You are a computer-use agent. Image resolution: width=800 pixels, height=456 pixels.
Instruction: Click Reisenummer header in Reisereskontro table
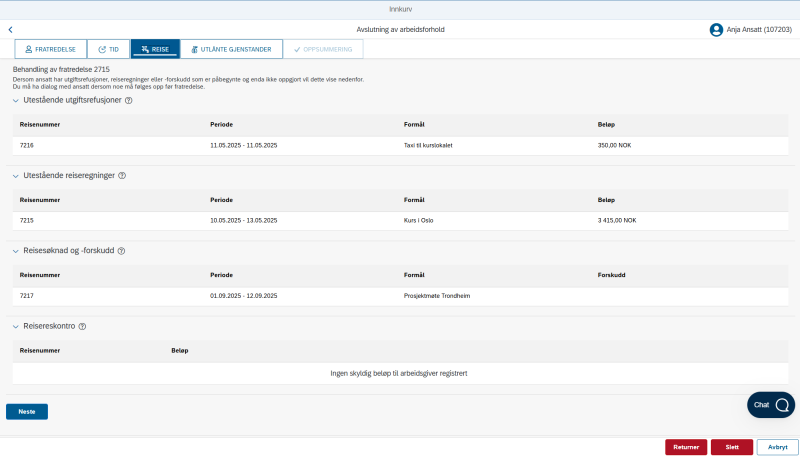(40, 350)
